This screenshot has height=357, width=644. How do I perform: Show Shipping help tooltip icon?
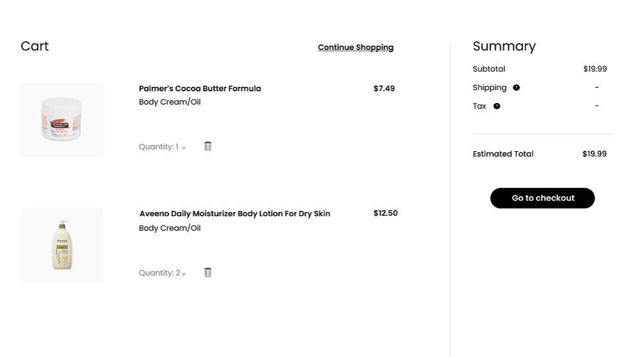coord(516,87)
